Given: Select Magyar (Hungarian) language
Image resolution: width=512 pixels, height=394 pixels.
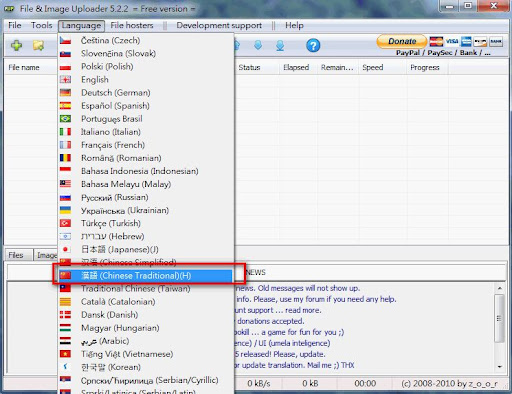Looking at the screenshot, I should (x=146, y=328).
